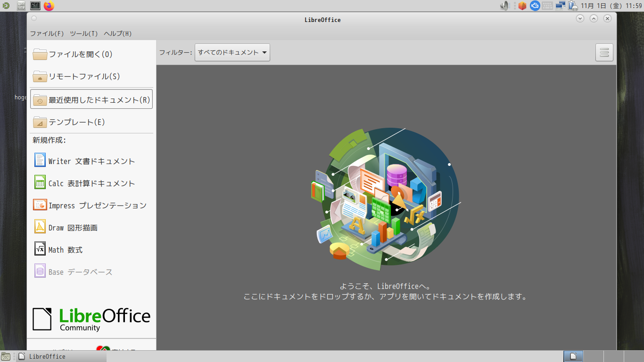The height and width of the screenshot is (362, 644).
Task: Open a new Draw drawing
Action: [x=73, y=228]
